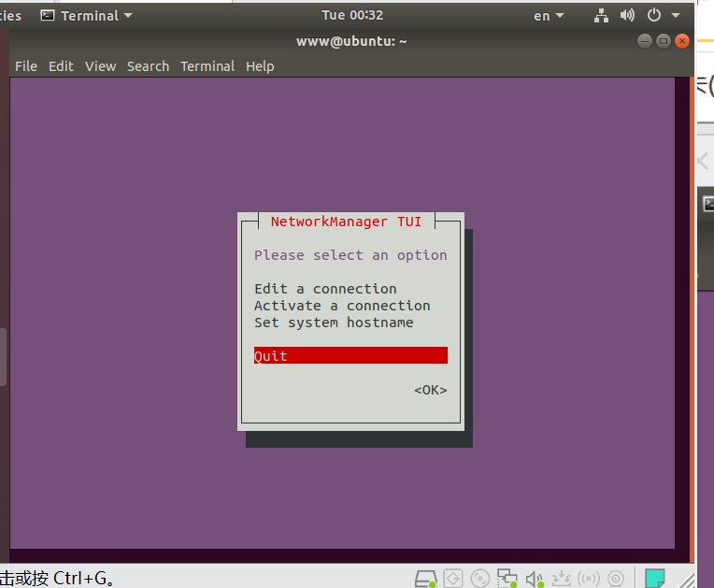Screen dimensions: 714x588
Task: Open the Terminal menu in menubar
Action: pos(207,66)
